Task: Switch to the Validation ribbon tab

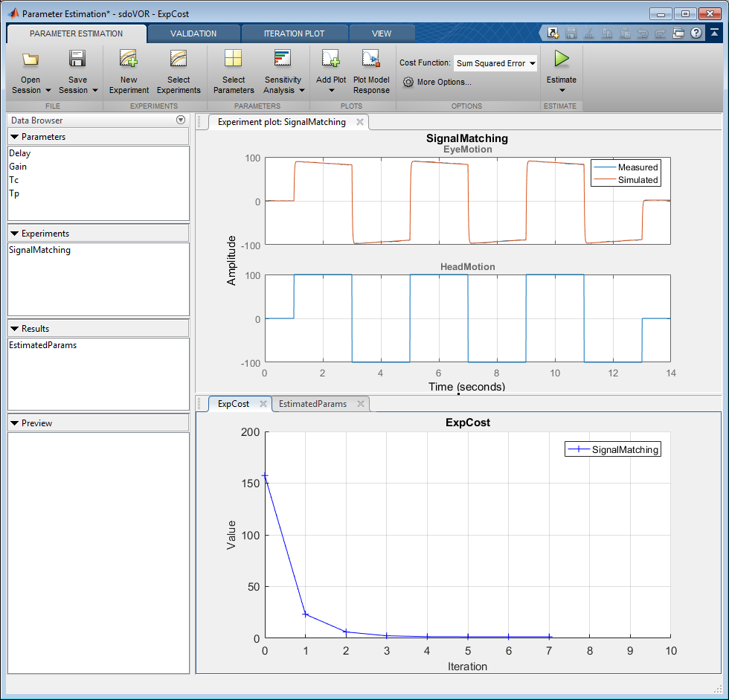Action: (x=193, y=33)
